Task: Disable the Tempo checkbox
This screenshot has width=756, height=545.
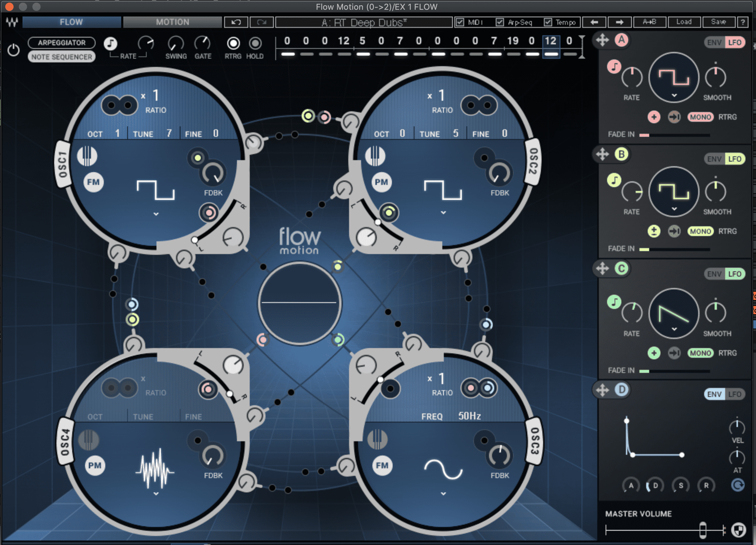Action: click(x=548, y=22)
